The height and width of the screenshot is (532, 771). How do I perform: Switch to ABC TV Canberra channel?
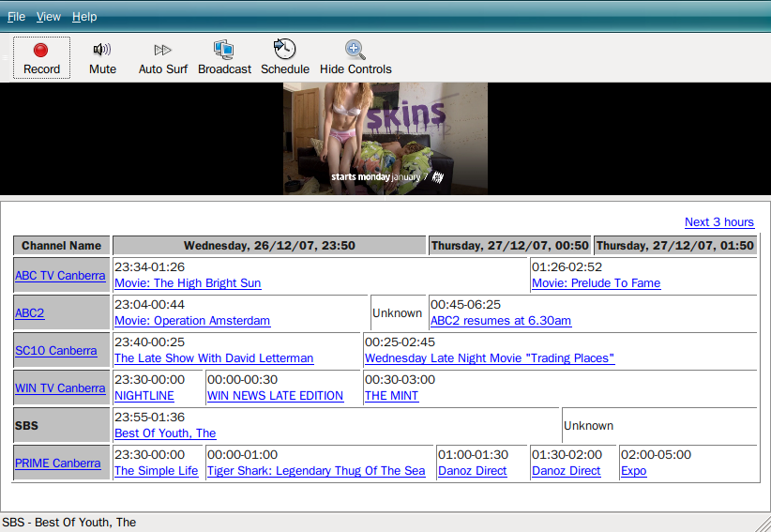[x=60, y=275]
